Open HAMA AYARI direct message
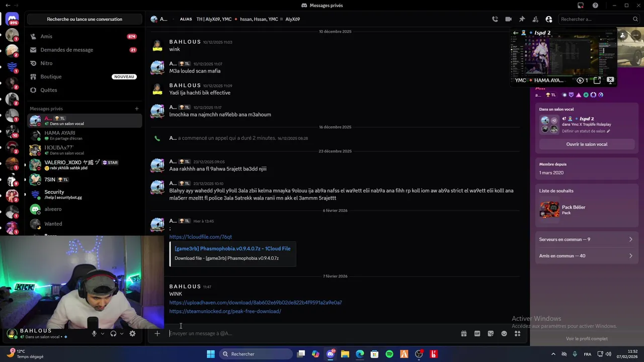The width and height of the screenshot is (644, 362). 85,136
